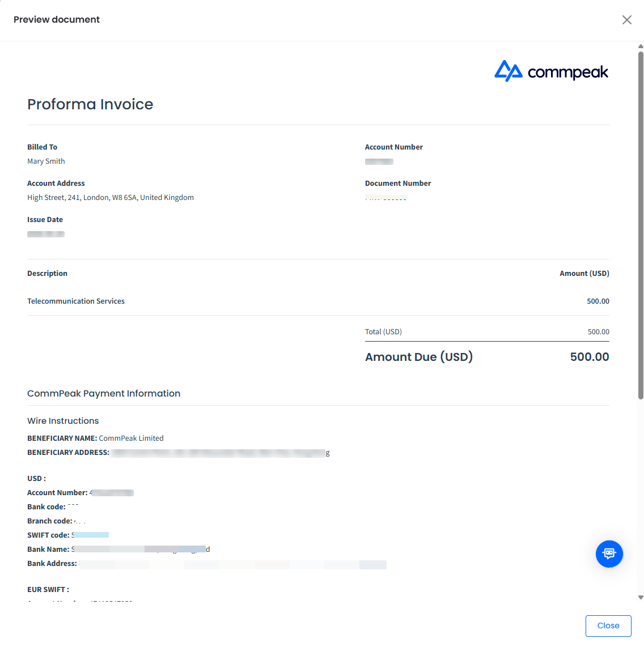Click CommPeak Payment Information heading

tap(104, 394)
